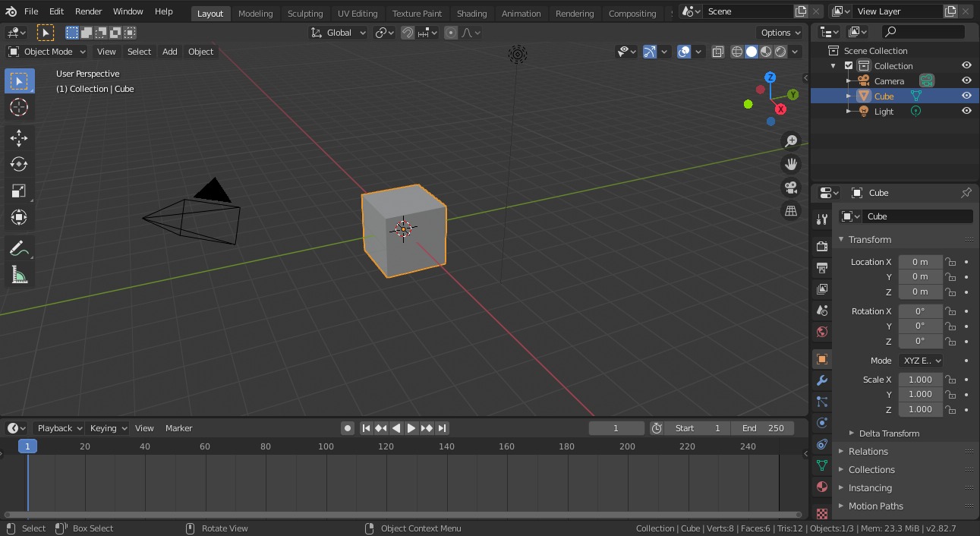Open the Playback dropdown in timeline
Image resolution: width=980 pixels, height=536 pixels.
[58, 428]
